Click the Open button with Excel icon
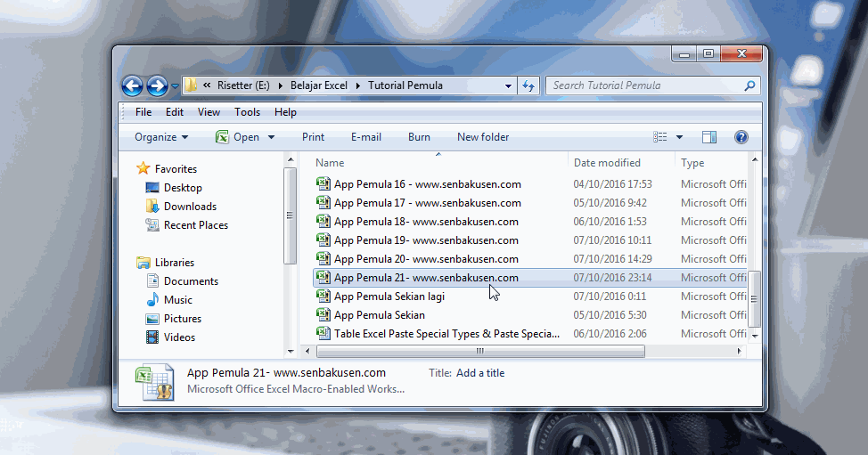Screen dimensions: 868x455 [x=237, y=137]
